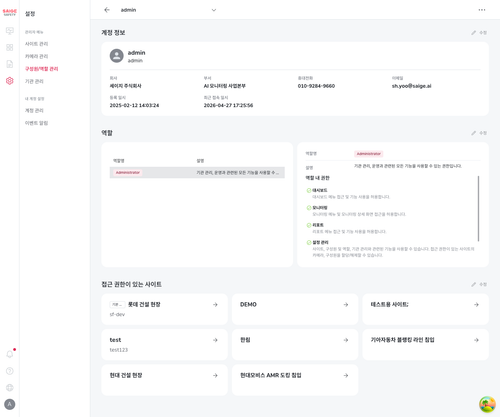The width and height of the screenshot is (500, 417).
Task: Click the colorful floating button bottom-right
Action: click(x=487, y=404)
